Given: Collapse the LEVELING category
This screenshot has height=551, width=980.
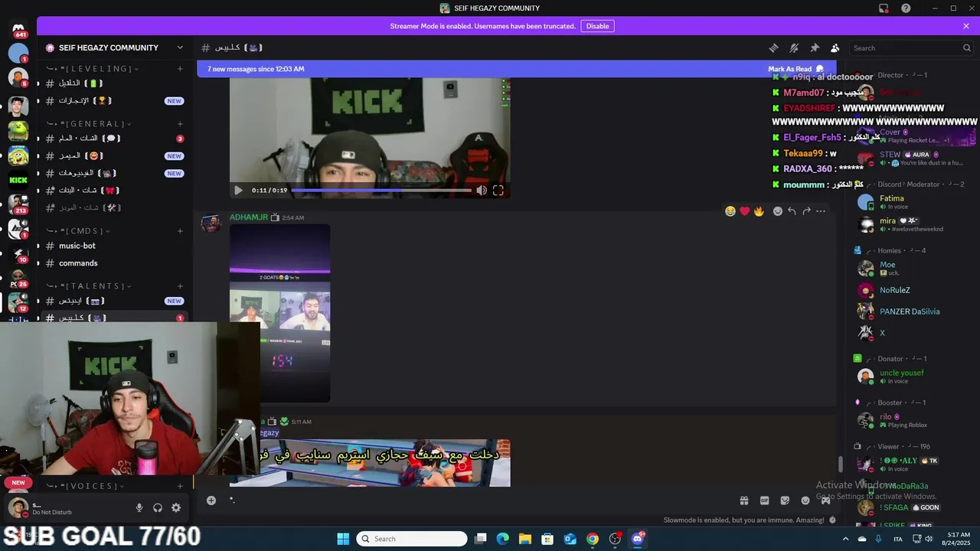Looking at the screenshot, I should pos(92,69).
